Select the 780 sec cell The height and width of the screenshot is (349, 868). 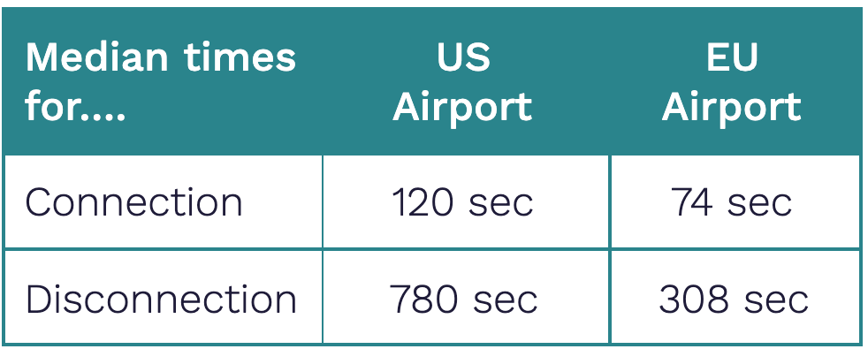click(x=466, y=298)
